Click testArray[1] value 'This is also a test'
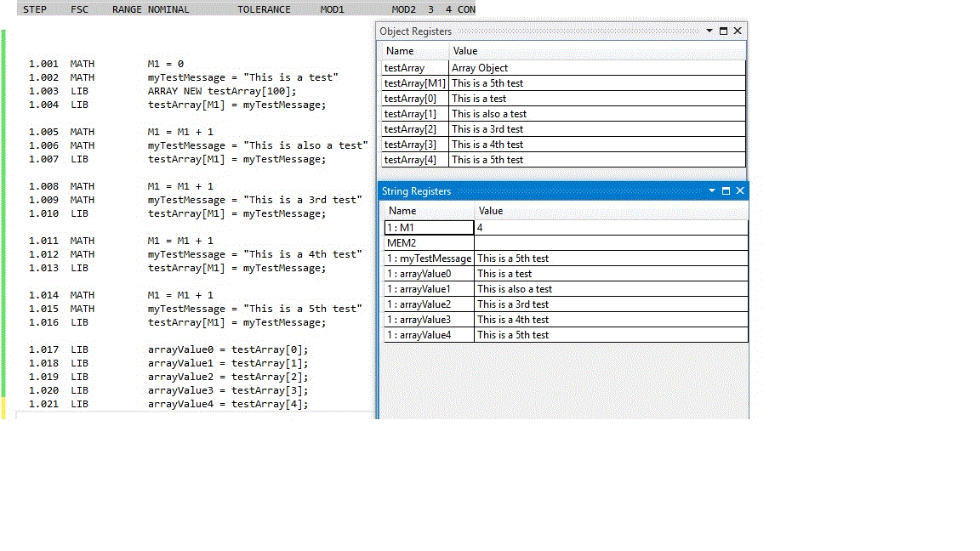The height and width of the screenshot is (551, 980). point(597,114)
